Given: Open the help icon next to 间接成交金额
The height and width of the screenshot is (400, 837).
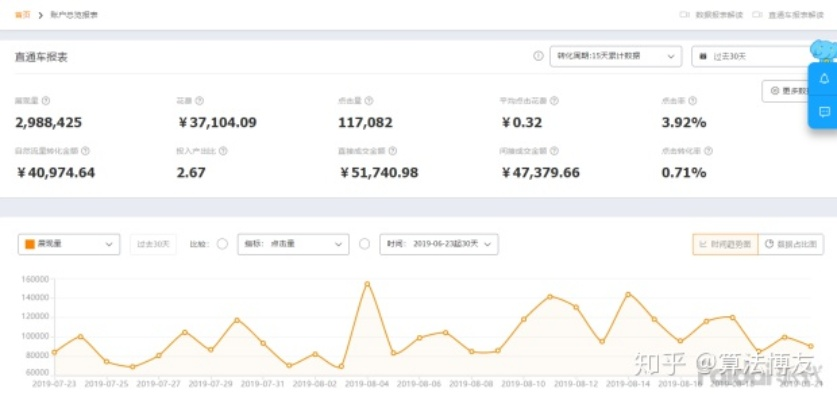Looking at the screenshot, I should point(554,151).
